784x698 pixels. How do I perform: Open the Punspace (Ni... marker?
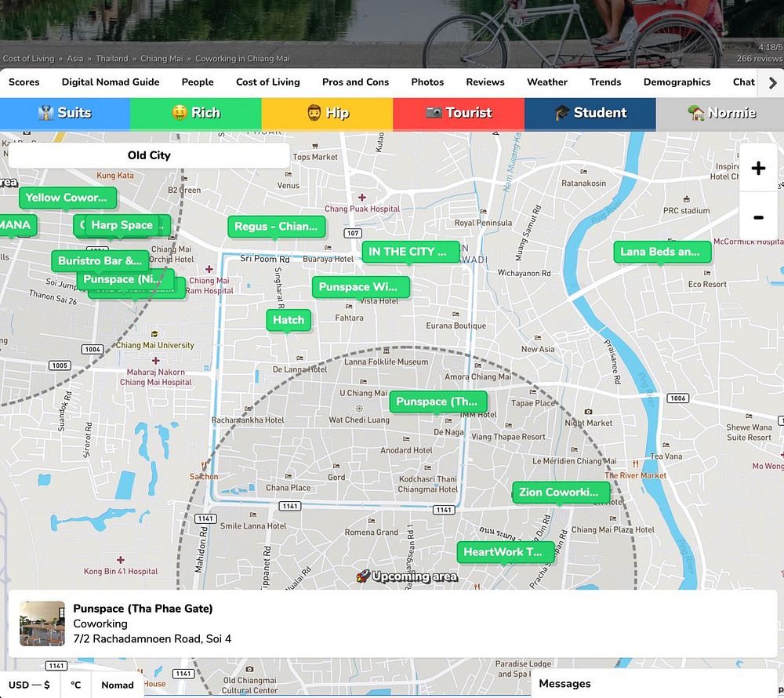point(125,279)
